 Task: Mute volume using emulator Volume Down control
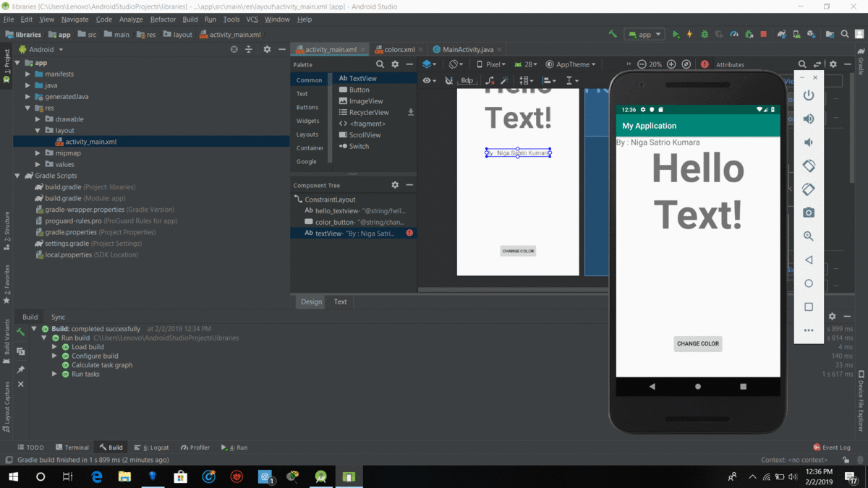point(809,142)
